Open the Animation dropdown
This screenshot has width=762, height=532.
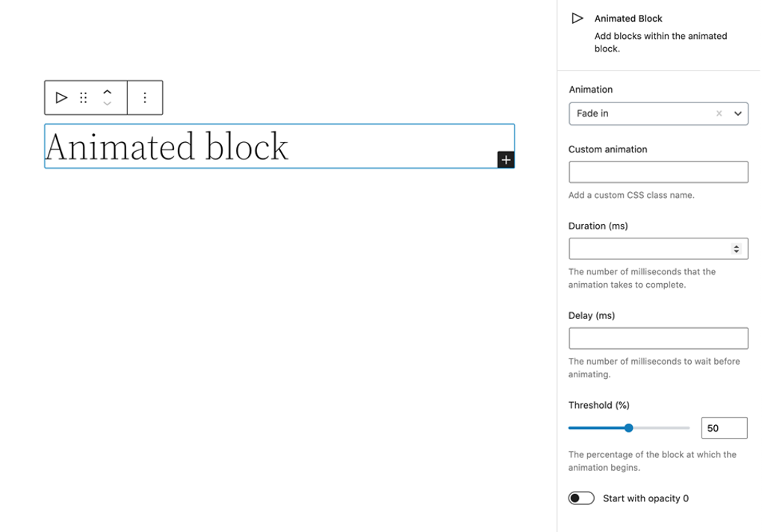click(738, 113)
